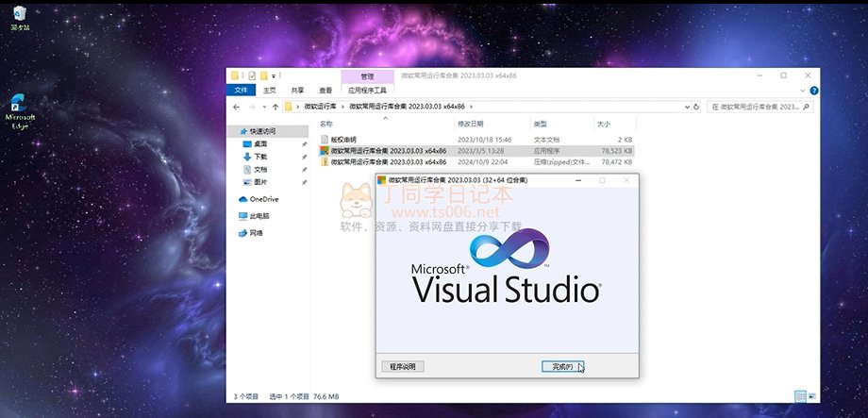Select the zipped 微软常用运行库合集 archive row
The height and width of the screenshot is (418, 868).
coord(476,162)
